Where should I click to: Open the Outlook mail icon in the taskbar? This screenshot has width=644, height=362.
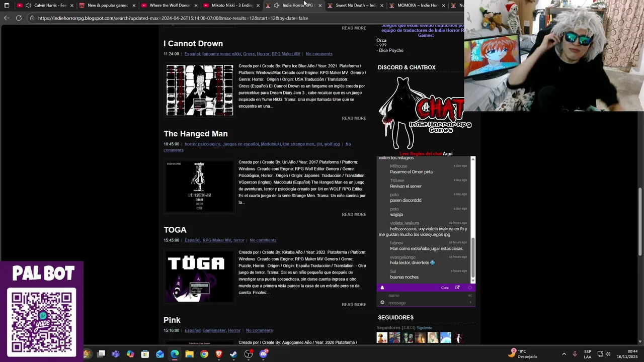(160, 354)
